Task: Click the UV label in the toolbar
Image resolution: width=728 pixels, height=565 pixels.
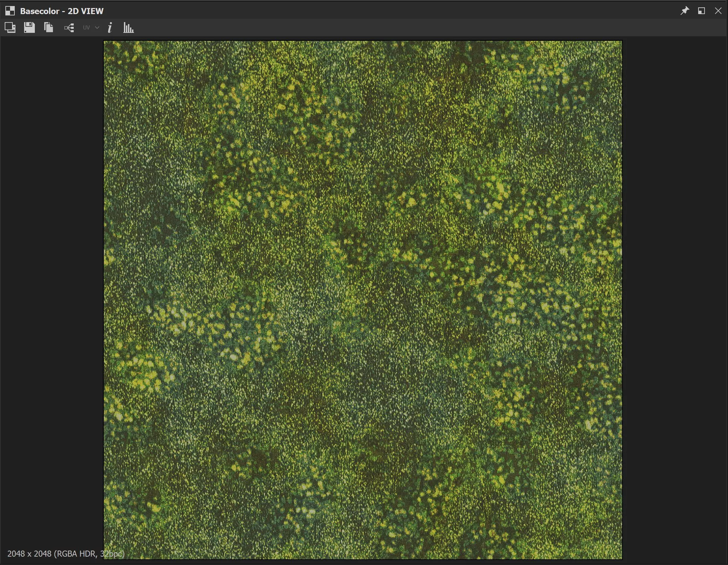Action: coord(86,28)
